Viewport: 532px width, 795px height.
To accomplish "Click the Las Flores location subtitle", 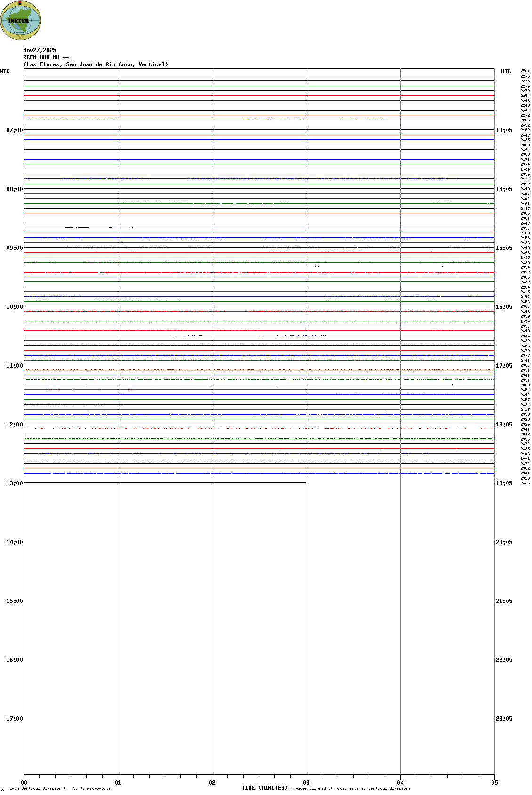I will tap(96, 64).
